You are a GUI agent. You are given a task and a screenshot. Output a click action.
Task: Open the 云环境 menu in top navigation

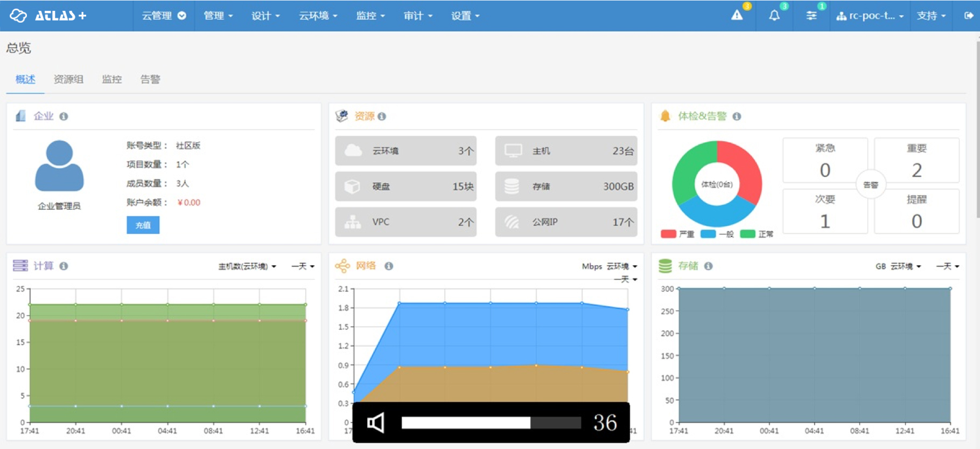click(318, 16)
